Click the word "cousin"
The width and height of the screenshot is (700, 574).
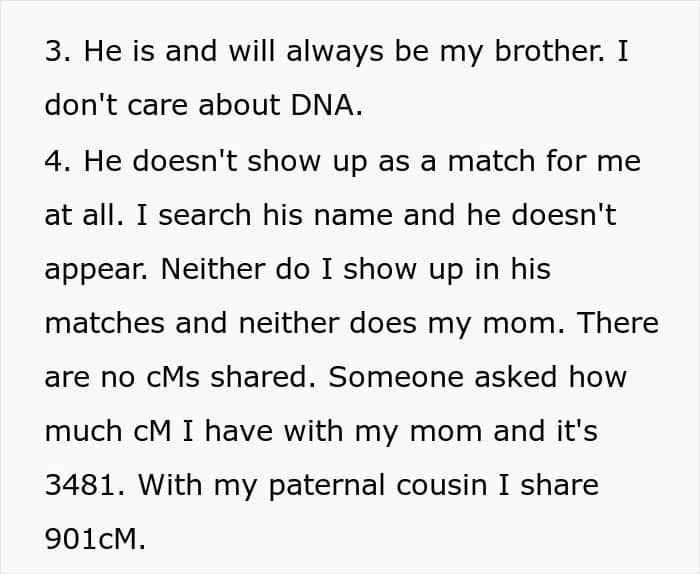[441, 485]
